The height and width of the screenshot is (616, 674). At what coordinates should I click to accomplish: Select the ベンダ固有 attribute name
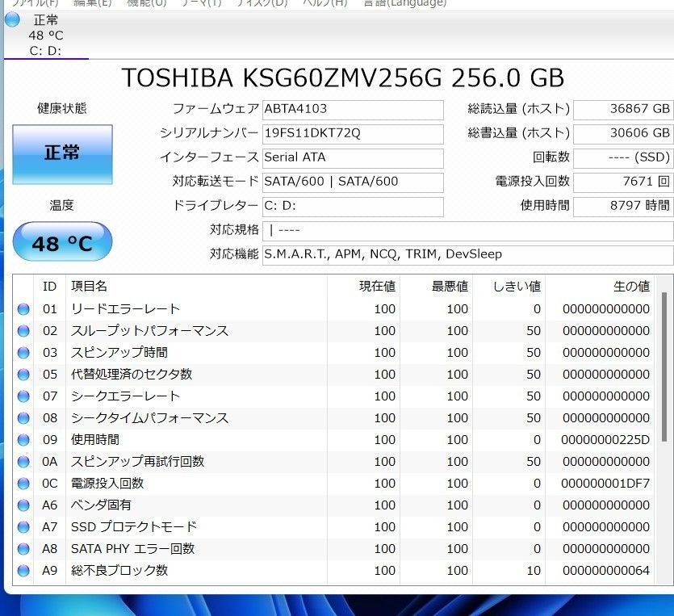point(101,505)
